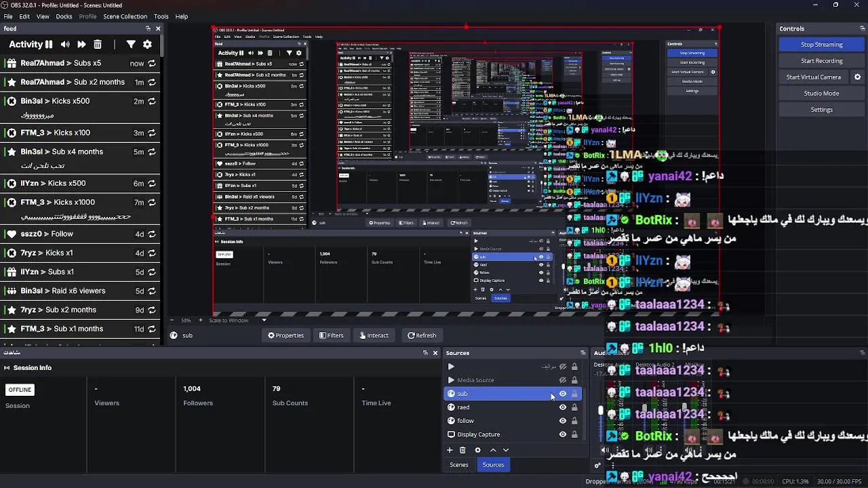Open the activity feed filter
Image resolution: width=868 pixels, height=488 pixels.
pos(131,44)
